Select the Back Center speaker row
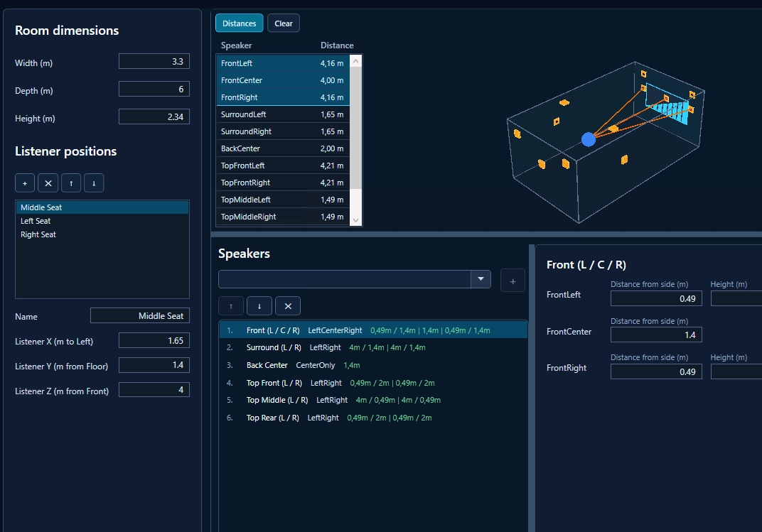This screenshot has height=532, width=762. pos(373,365)
